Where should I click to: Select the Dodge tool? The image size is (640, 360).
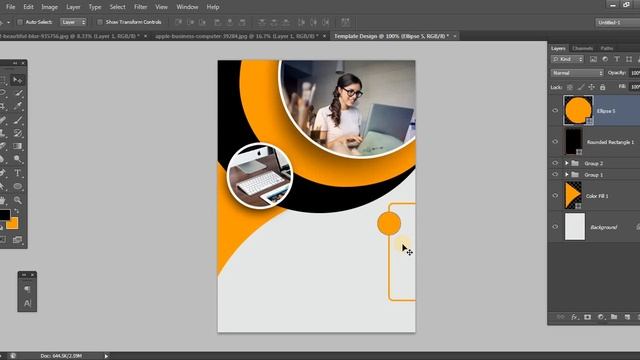point(17,160)
